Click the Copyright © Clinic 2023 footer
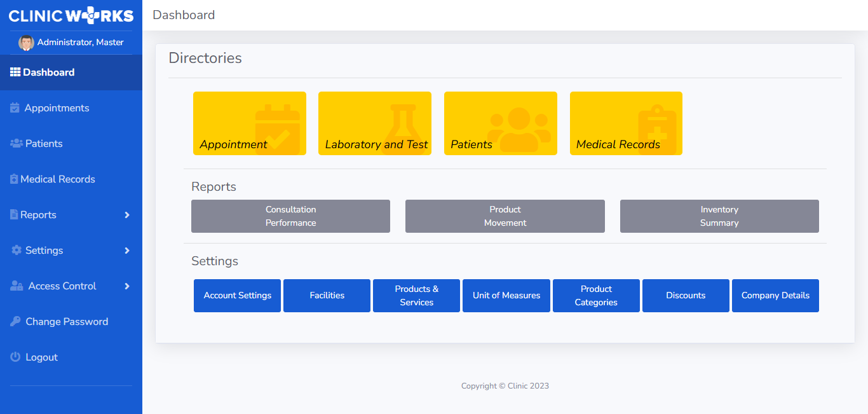Screen dimensions: 868x414 505,386
